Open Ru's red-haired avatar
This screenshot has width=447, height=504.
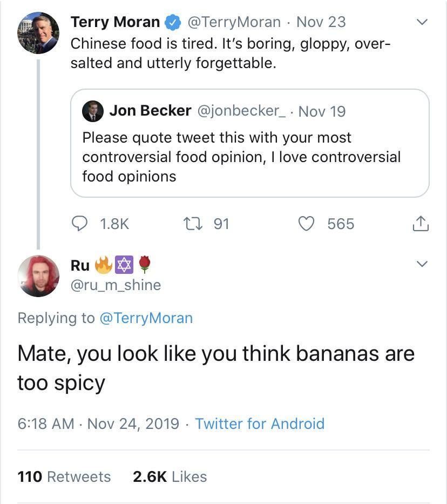click(x=38, y=275)
